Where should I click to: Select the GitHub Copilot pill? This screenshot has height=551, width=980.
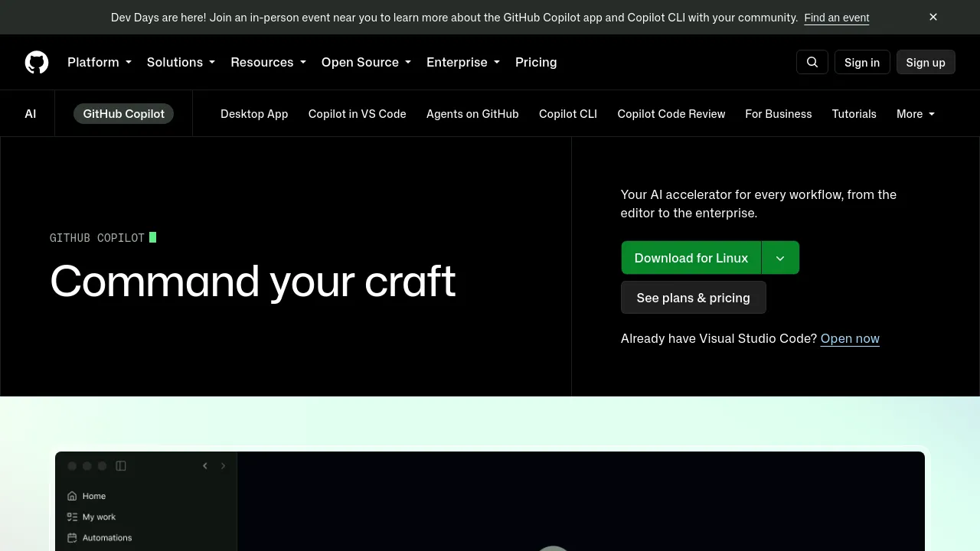coord(124,113)
